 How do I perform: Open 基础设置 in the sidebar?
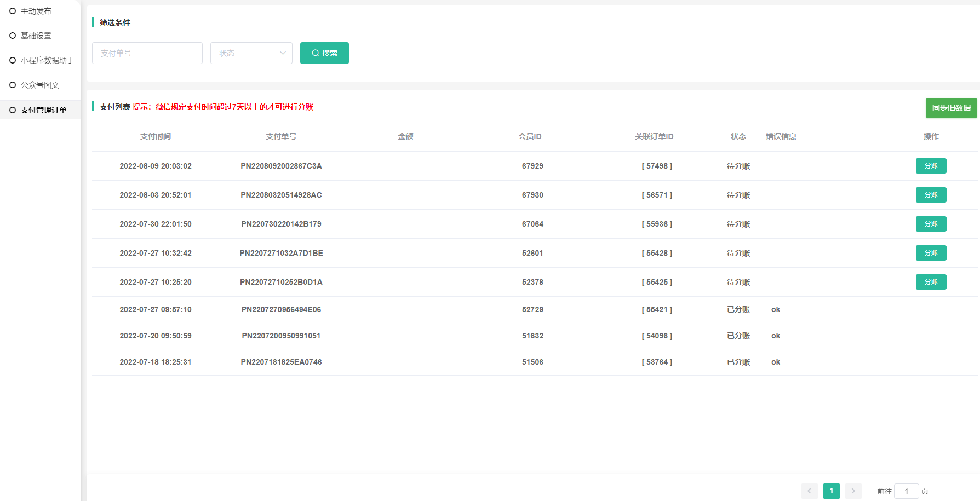36,36
